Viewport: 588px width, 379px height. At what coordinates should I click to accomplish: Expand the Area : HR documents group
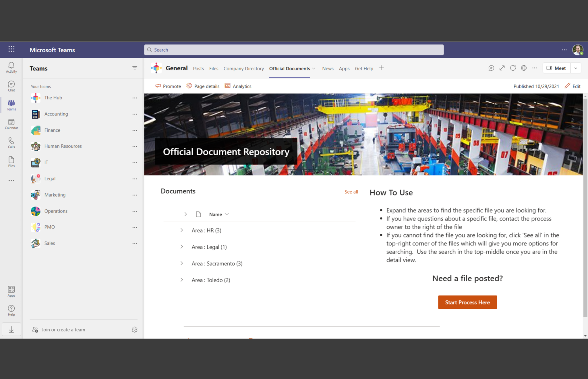[x=182, y=230]
